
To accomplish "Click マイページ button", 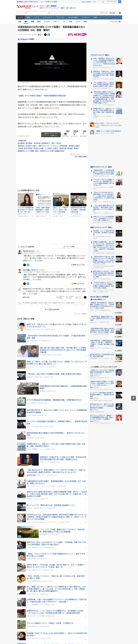I will click(103, 13).
